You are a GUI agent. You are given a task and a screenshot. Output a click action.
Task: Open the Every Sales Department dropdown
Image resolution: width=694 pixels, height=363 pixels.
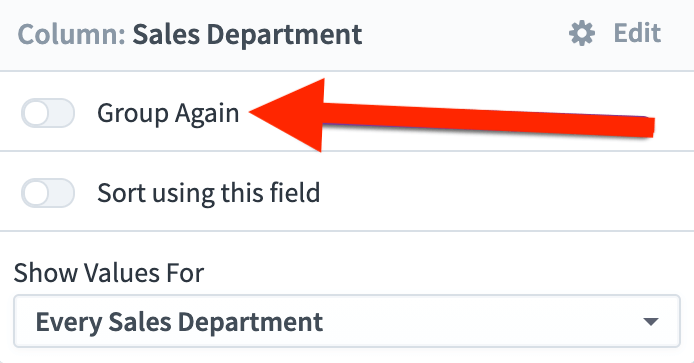pos(347,321)
